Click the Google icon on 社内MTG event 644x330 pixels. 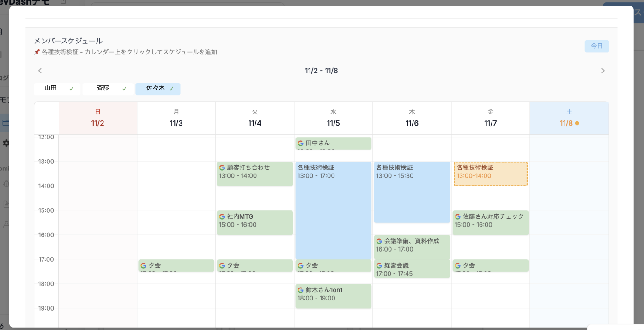[222, 216]
